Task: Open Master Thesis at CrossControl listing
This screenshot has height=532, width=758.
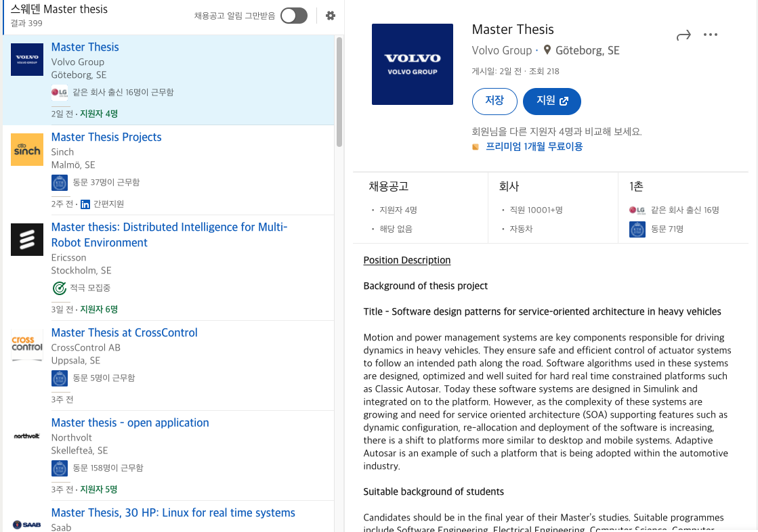Action: 124,332
